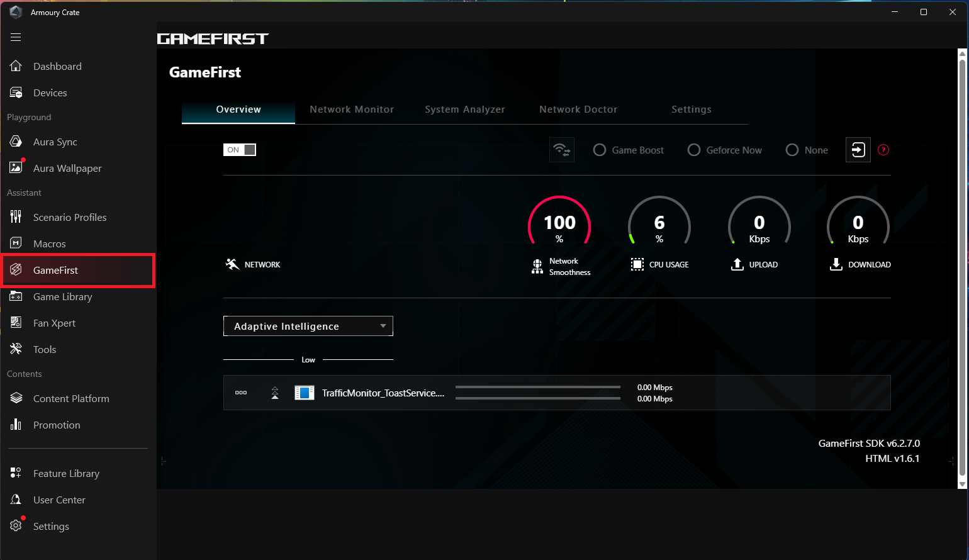Image resolution: width=969 pixels, height=560 pixels.
Task: Click the Aura Sync icon
Action: [16, 142]
